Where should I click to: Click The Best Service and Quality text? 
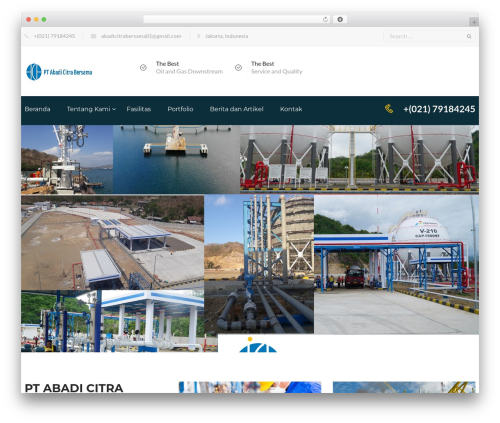[276, 68]
